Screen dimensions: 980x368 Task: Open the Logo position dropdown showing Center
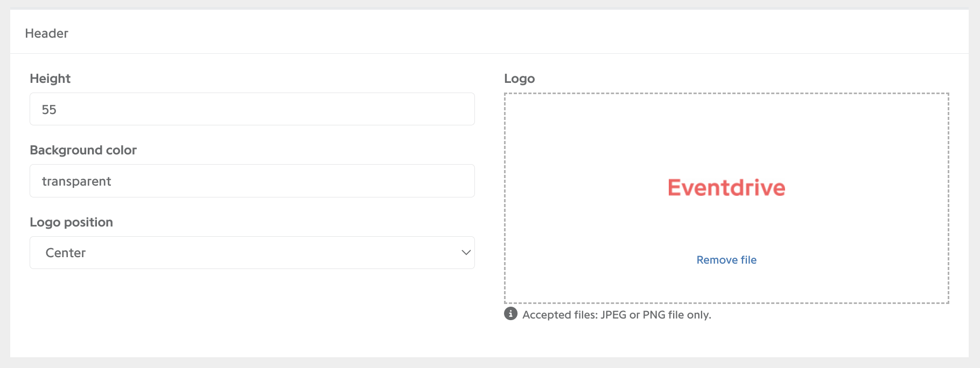(x=252, y=252)
